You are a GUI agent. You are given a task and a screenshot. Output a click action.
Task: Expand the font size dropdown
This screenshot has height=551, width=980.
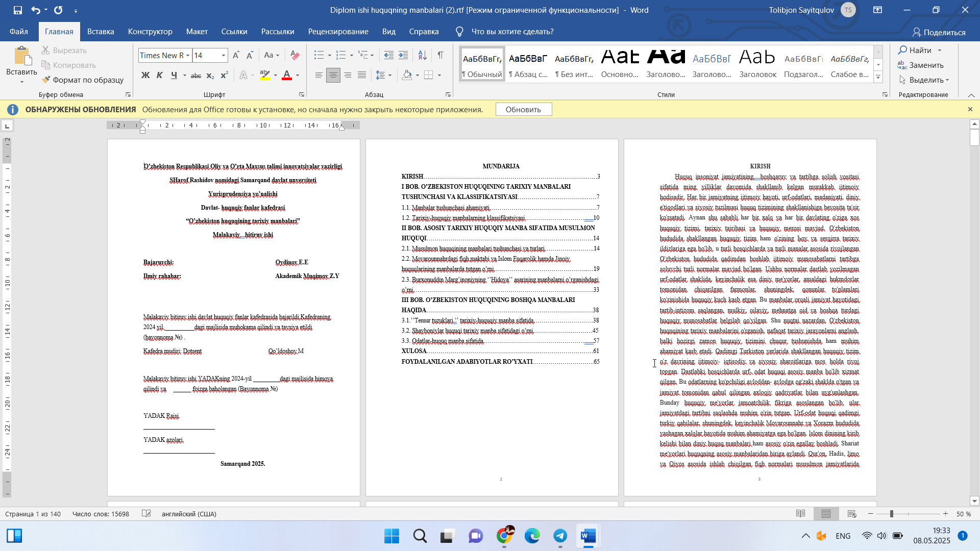tap(224, 55)
